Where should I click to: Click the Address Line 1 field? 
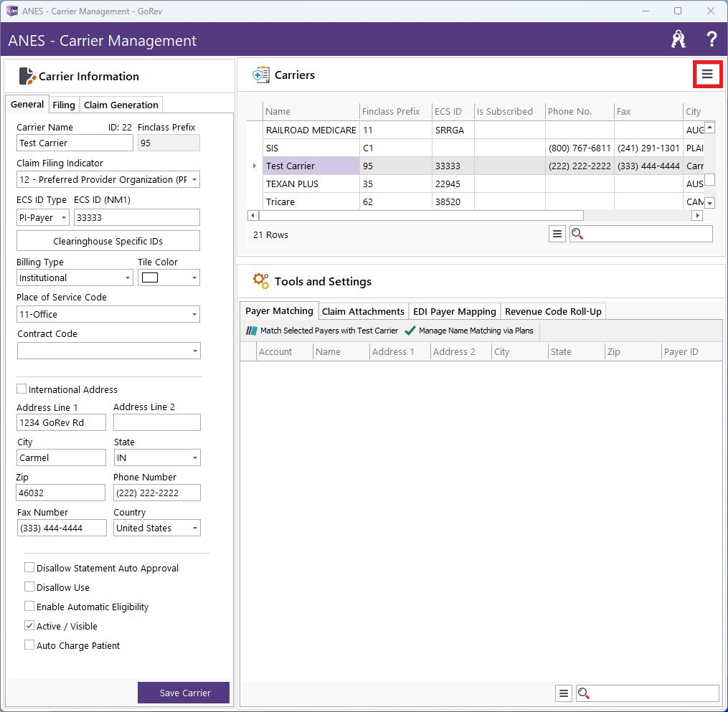[x=61, y=422]
